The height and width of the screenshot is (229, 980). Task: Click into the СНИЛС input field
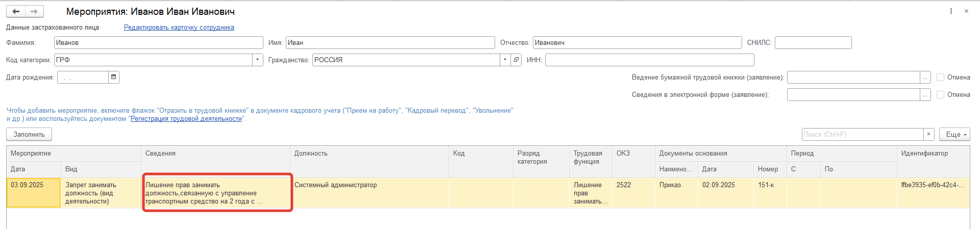pos(813,43)
